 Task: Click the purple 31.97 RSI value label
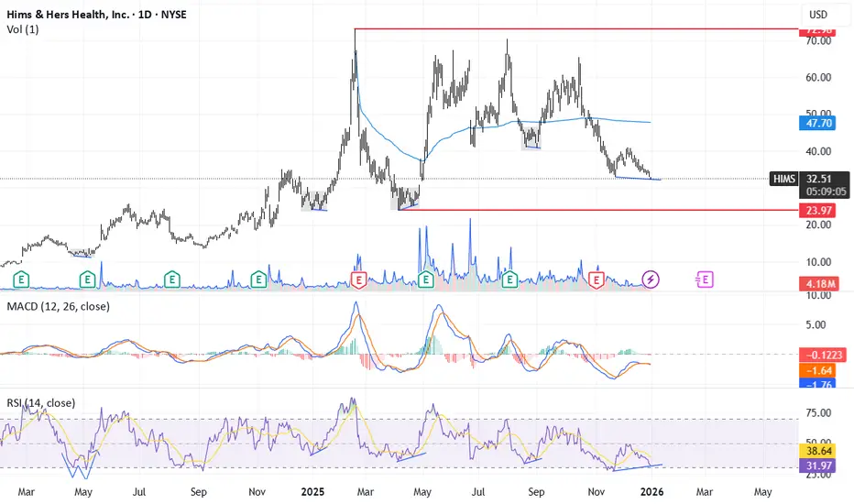(x=817, y=466)
